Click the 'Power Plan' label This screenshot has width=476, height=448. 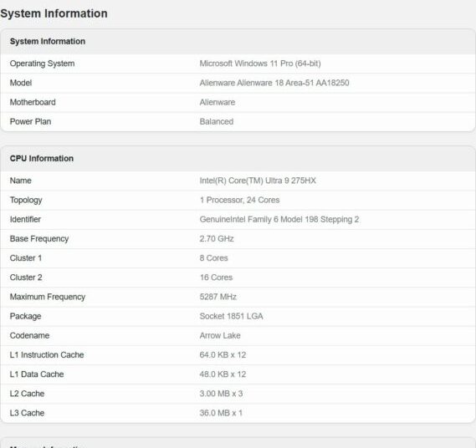[x=30, y=122]
